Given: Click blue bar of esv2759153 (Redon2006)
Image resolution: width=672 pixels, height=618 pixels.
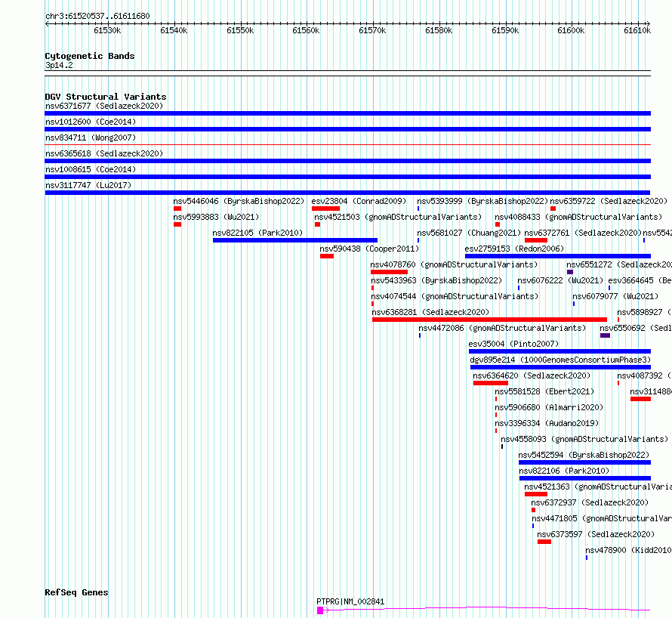Looking at the screenshot, I should coord(558,256).
